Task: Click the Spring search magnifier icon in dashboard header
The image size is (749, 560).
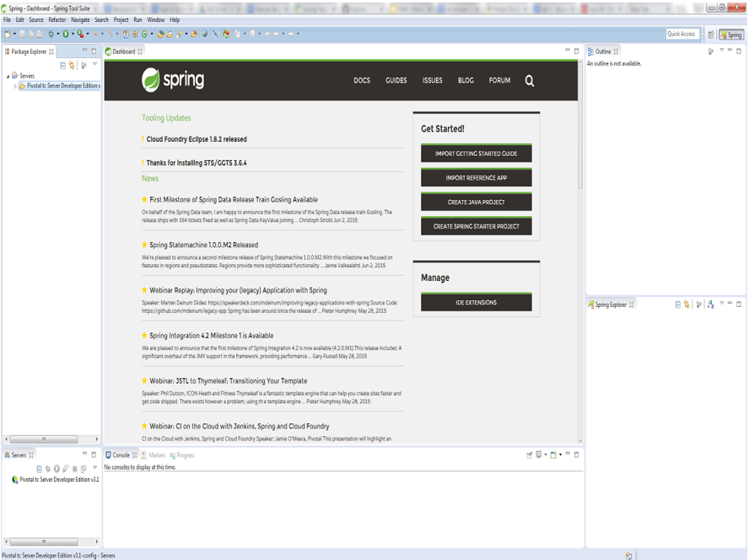Action: click(x=529, y=81)
